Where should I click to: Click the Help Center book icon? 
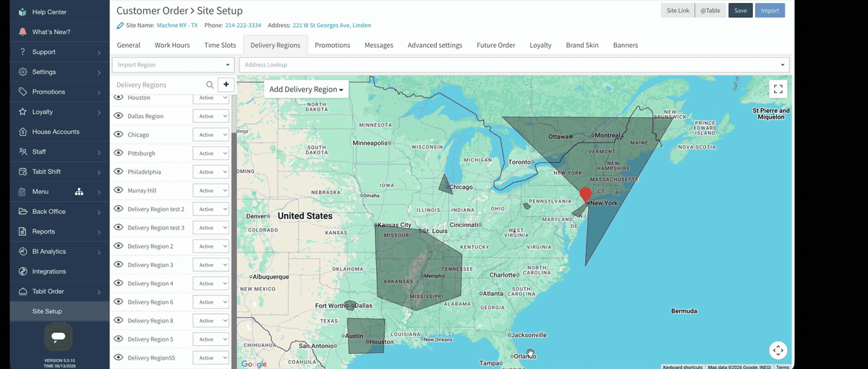(x=23, y=12)
